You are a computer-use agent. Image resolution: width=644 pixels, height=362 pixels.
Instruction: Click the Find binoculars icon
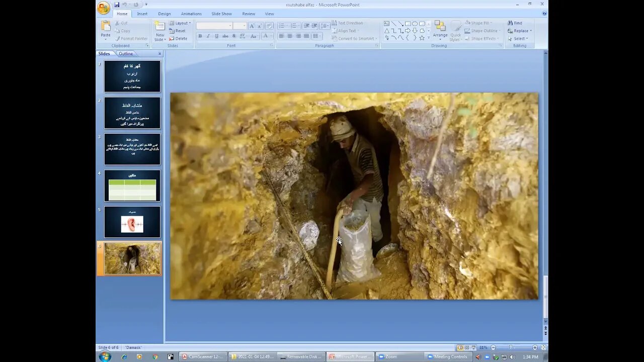point(510,23)
